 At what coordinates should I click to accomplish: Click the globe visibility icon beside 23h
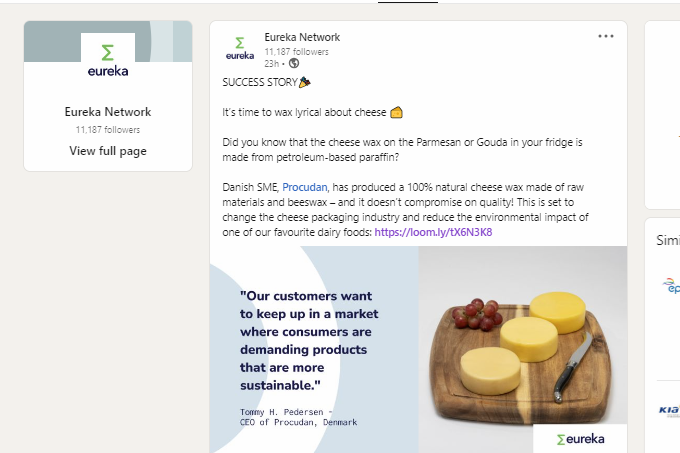click(x=294, y=63)
